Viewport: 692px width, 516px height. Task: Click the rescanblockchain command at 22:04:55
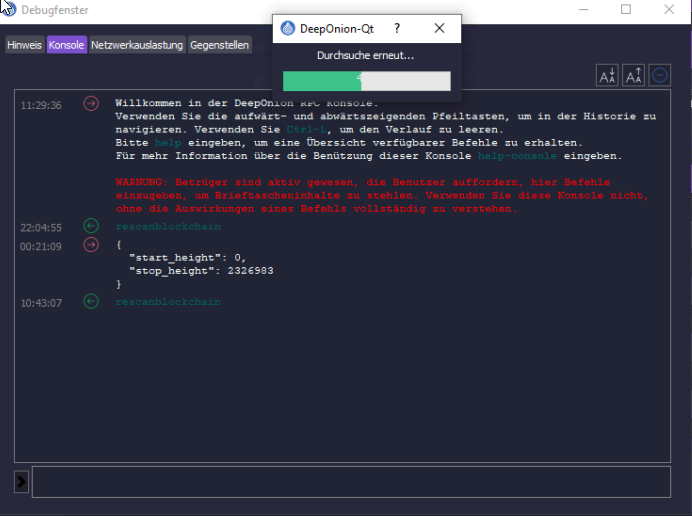tap(168, 226)
